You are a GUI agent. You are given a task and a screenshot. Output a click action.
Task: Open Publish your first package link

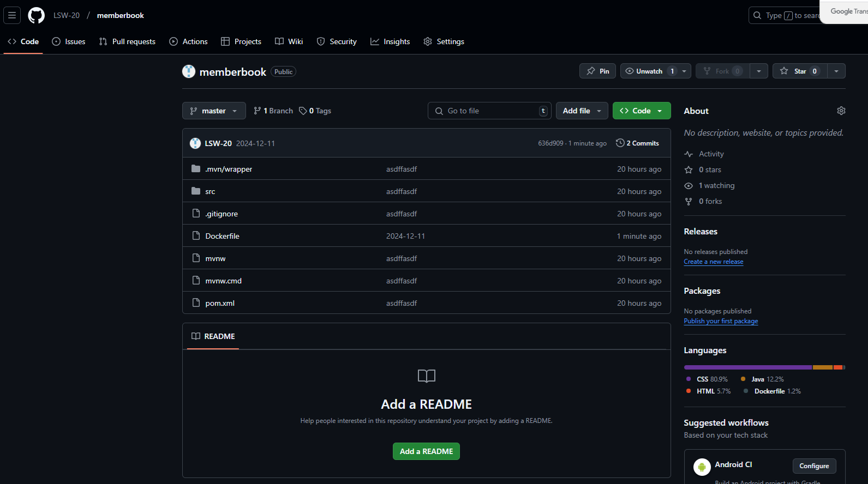[721, 321]
